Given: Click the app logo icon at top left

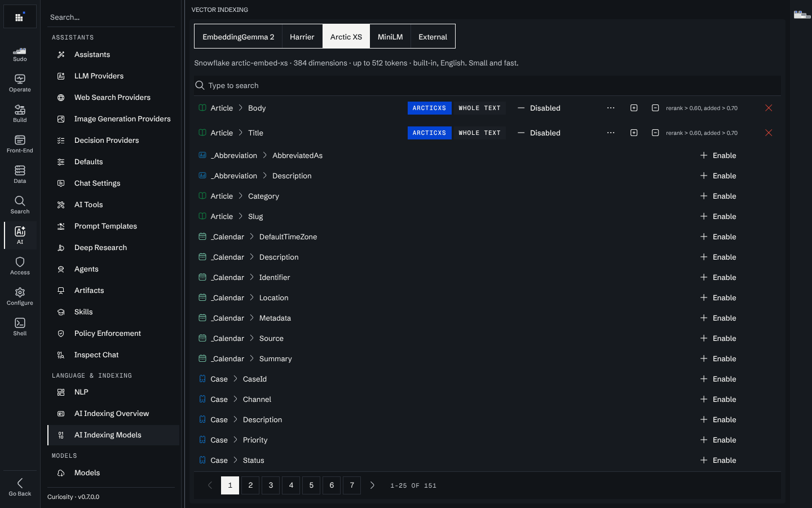Looking at the screenshot, I should pos(20,17).
